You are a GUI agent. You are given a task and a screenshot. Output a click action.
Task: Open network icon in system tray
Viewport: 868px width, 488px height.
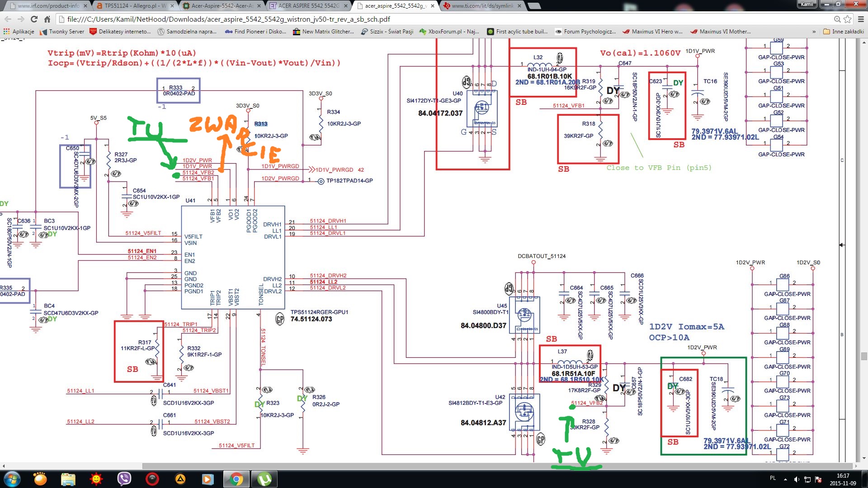[807, 479]
